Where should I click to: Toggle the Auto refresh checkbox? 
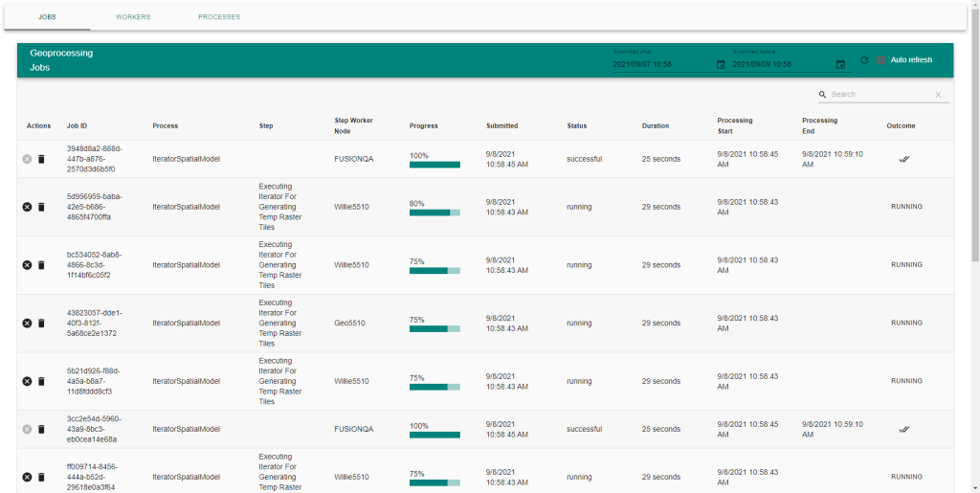(x=880, y=60)
